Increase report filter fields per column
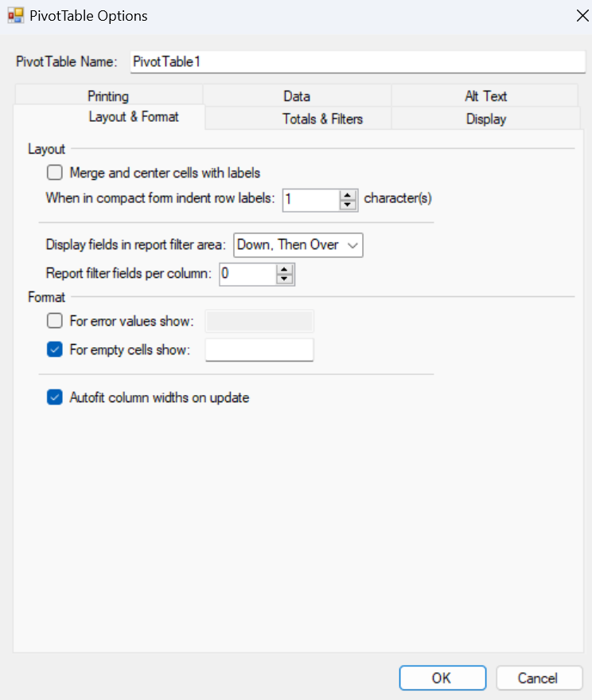 [x=285, y=269]
